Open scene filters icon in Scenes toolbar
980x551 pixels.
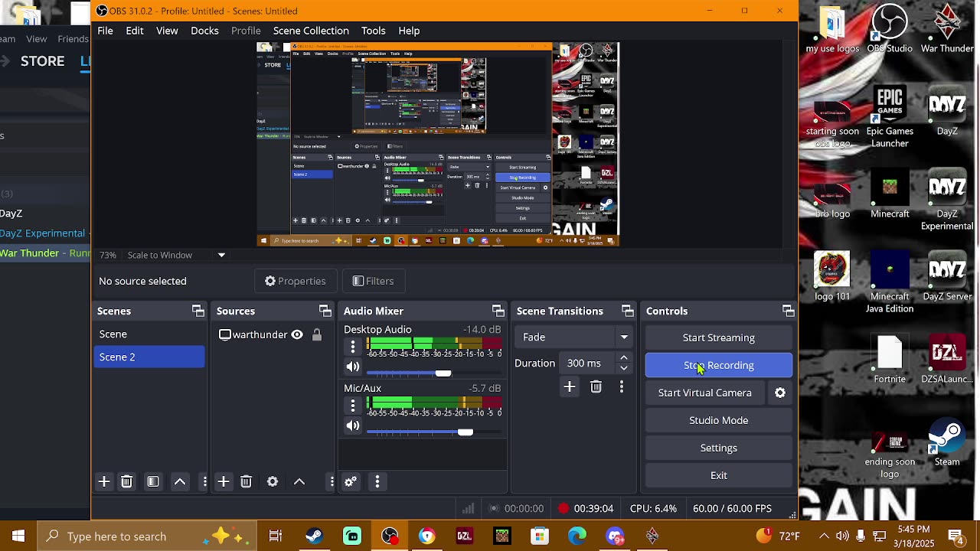[153, 481]
